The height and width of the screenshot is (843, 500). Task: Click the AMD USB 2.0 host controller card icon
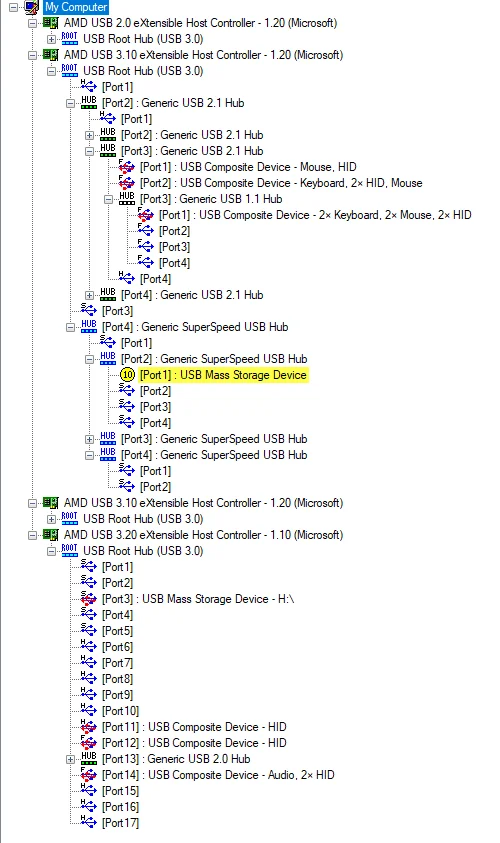(51, 23)
